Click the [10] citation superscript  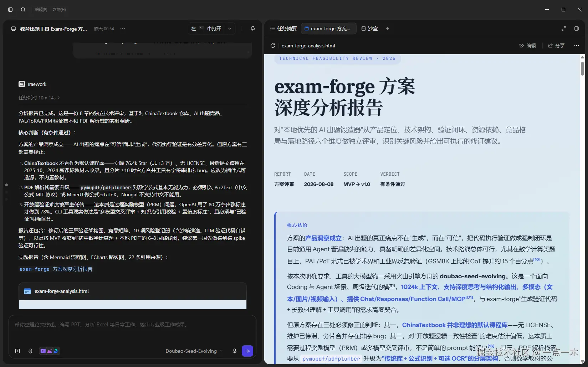[537, 259]
